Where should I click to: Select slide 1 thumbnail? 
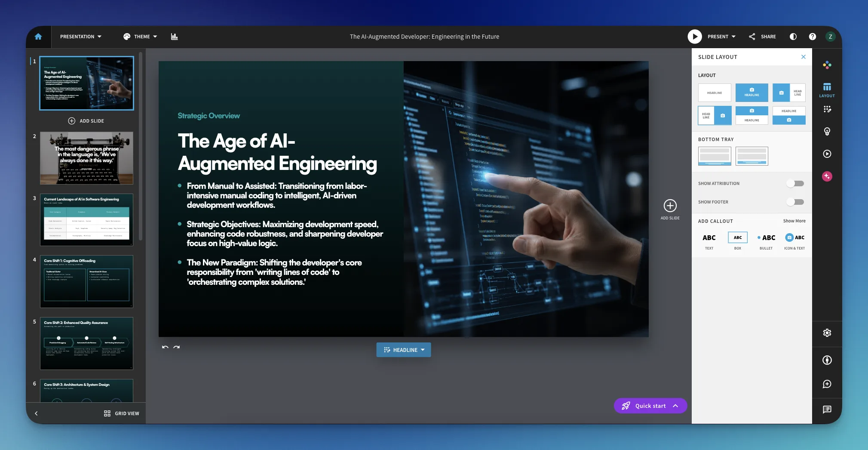pos(86,83)
